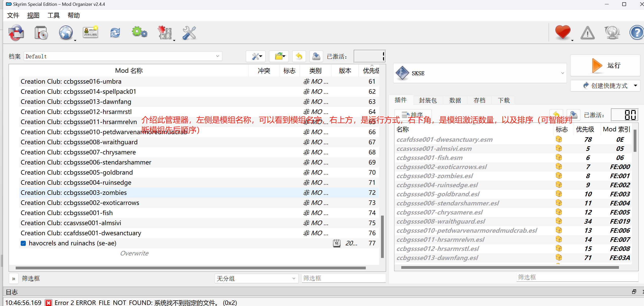Open the Nexus globe icon
Screen dimensions: 644x306
coord(66,33)
